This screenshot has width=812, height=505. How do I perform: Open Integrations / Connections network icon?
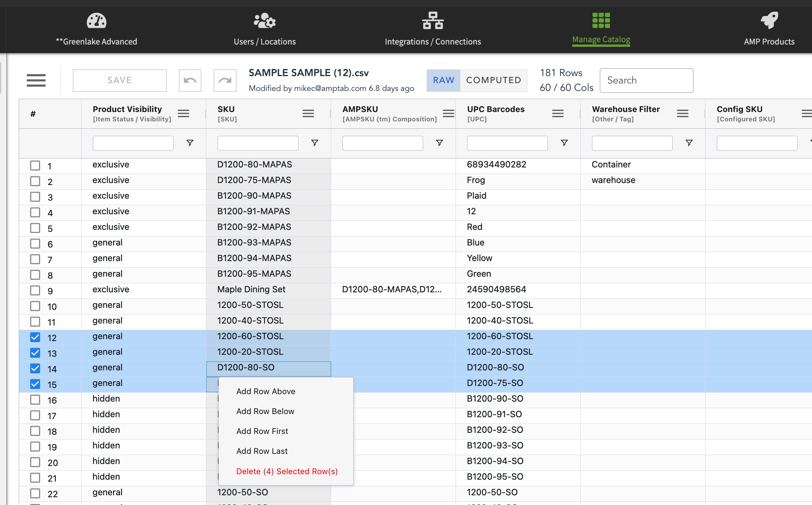433,21
